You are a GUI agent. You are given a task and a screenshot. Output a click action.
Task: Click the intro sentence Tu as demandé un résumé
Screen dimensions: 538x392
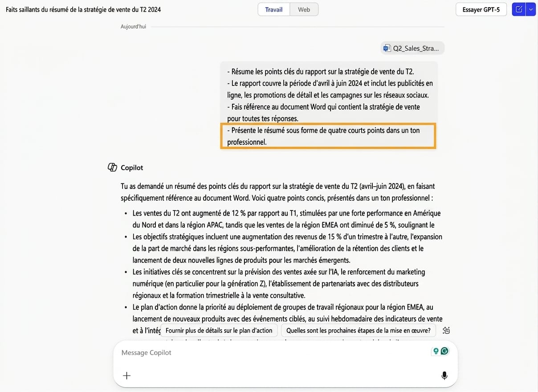pos(278,192)
